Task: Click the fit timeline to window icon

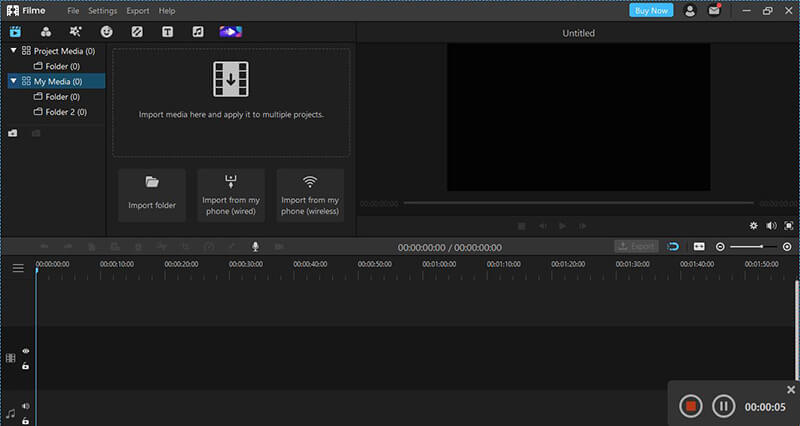Action: (x=699, y=247)
